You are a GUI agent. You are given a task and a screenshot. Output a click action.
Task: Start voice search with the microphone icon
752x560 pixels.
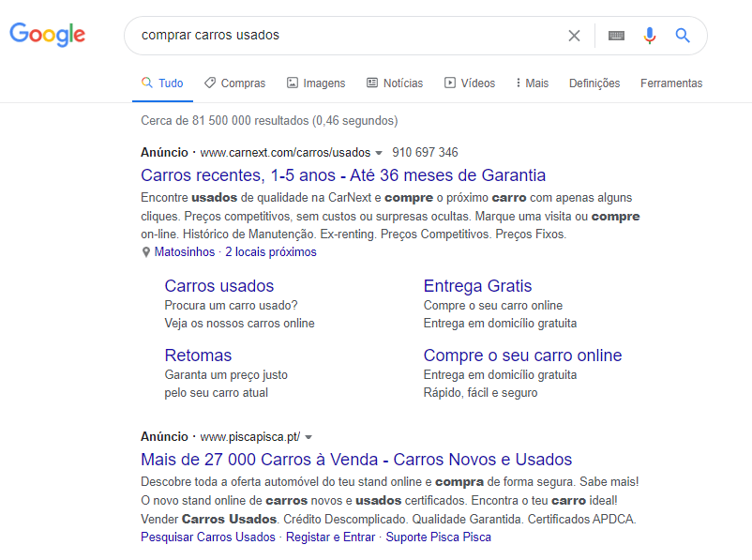649,35
